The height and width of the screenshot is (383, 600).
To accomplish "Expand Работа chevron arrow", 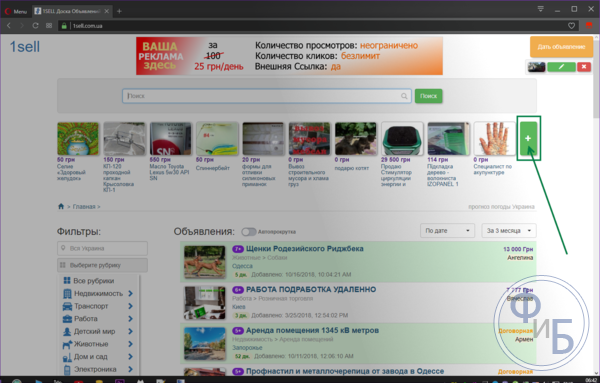I will click(130, 319).
